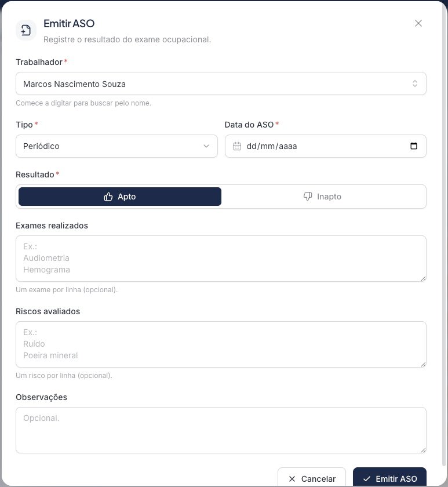Select Inapto as the result
This screenshot has height=487, width=448.
pyautogui.click(x=322, y=197)
